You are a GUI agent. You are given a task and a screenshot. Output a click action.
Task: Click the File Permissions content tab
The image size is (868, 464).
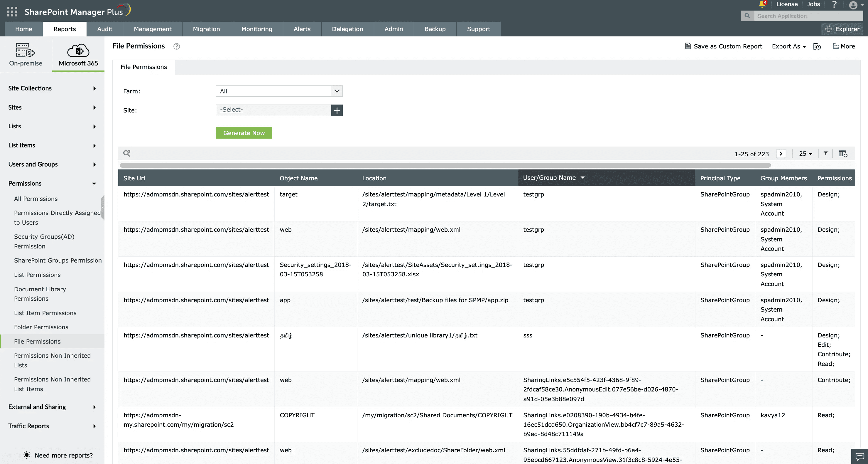click(143, 67)
